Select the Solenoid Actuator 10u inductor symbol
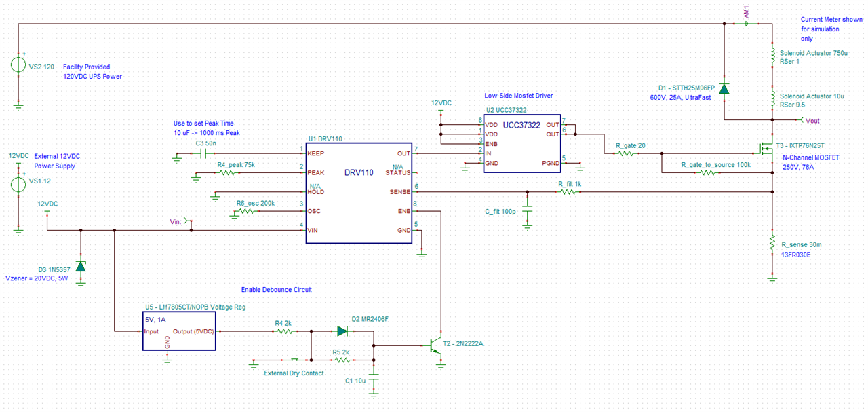The height and width of the screenshot is (412, 868). [772, 99]
